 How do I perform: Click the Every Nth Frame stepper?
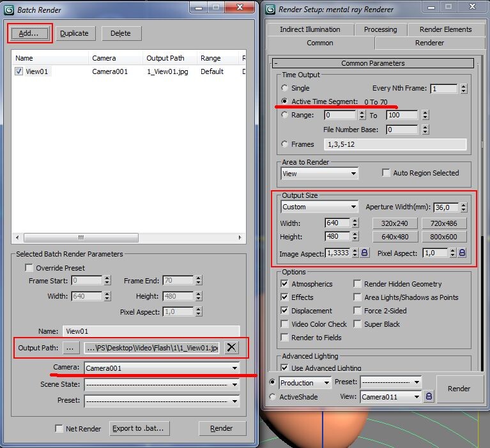(464, 88)
